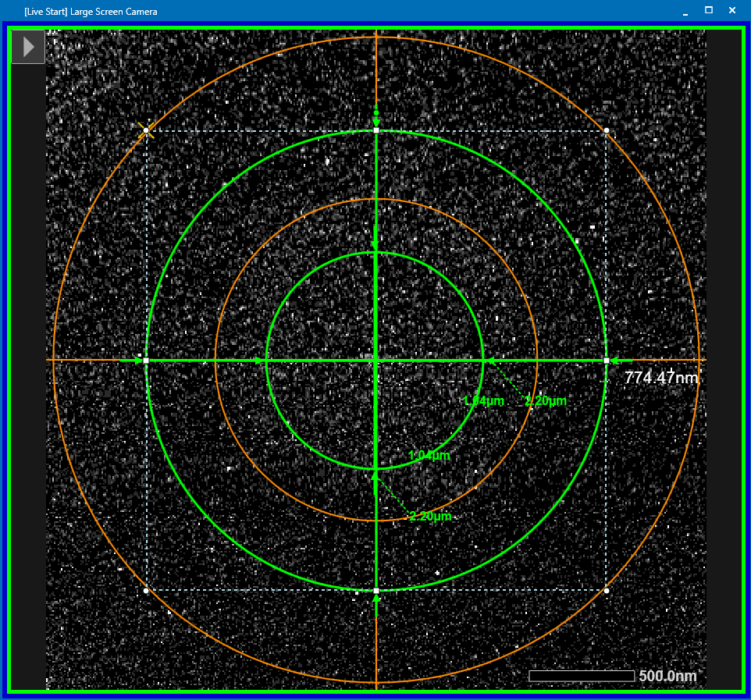
Task: Select the 2.20µm label below the inner circle
Action: point(430,516)
